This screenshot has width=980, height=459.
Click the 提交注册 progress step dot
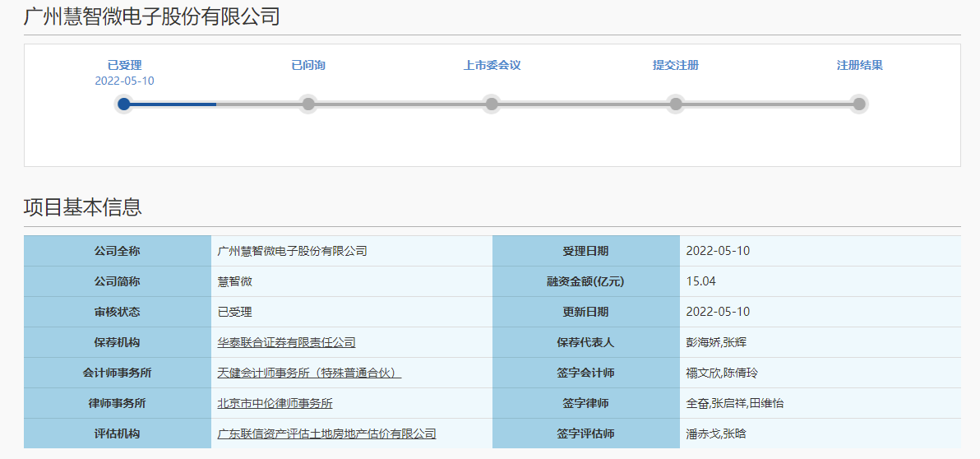[x=676, y=104]
